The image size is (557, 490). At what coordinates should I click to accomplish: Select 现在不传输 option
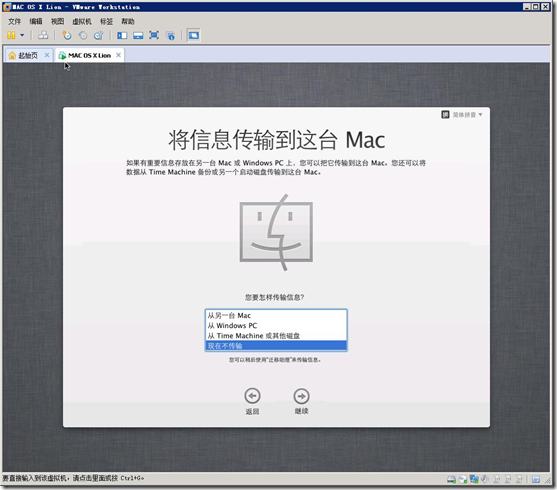(x=276, y=346)
